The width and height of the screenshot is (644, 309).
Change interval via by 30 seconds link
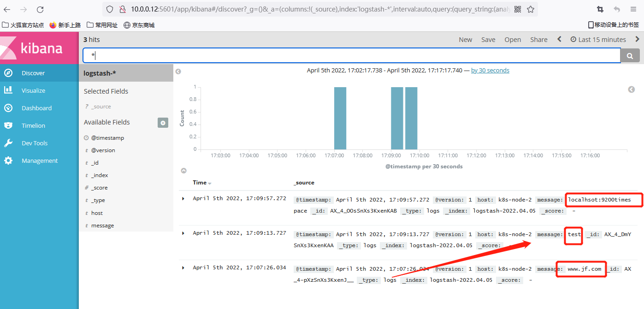pyautogui.click(x=490, y=71)
